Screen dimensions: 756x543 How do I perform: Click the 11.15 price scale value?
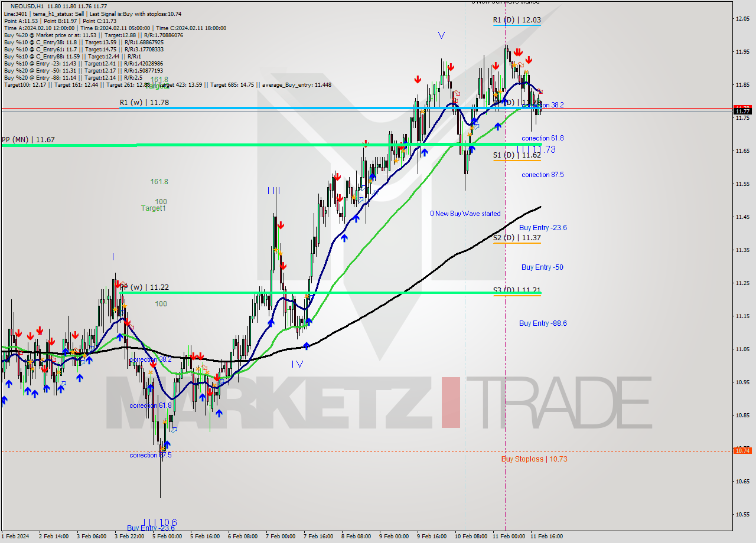pos(743,316)
